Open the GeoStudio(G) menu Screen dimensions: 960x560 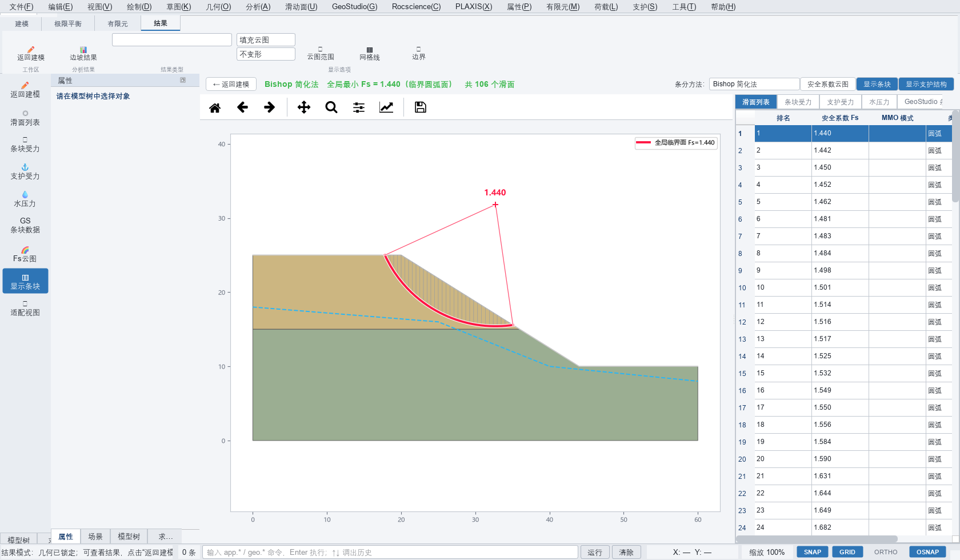tap(354, 7)
